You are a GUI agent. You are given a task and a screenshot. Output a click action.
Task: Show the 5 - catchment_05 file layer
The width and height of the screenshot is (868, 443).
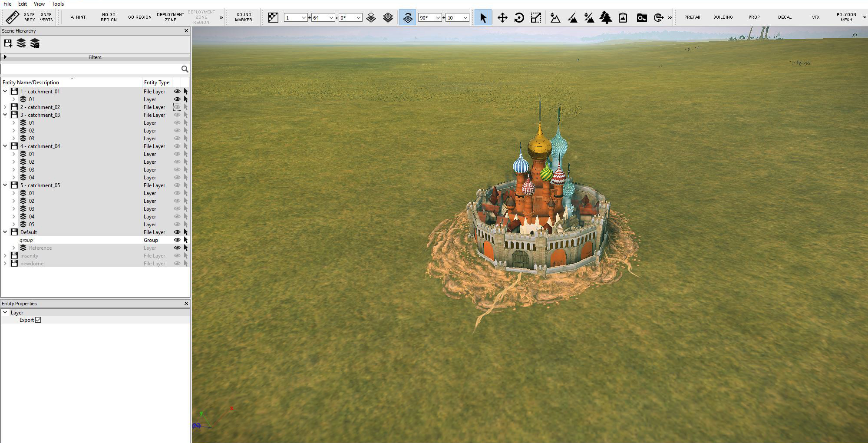[x=177, y=185]
